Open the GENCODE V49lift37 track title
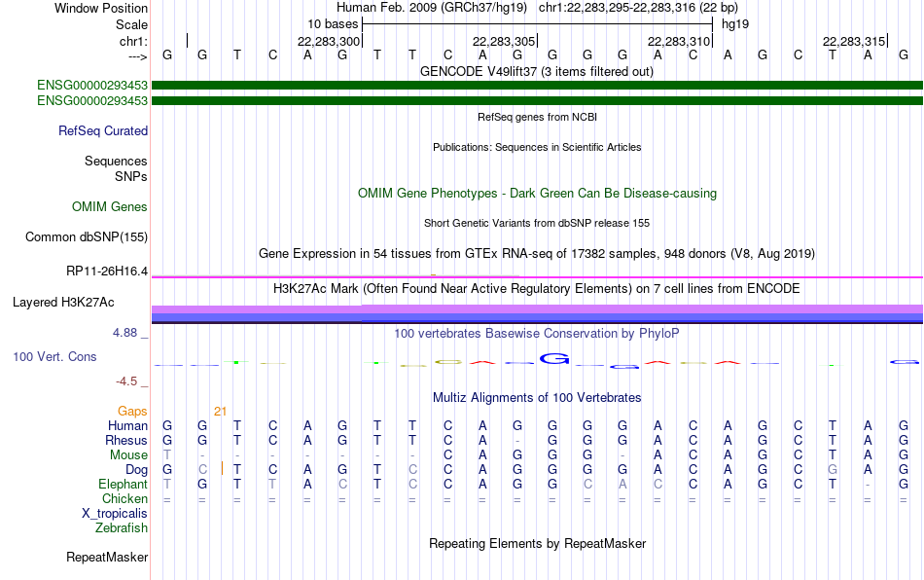Viewport: 924px width, 580px height. point(536,71)
